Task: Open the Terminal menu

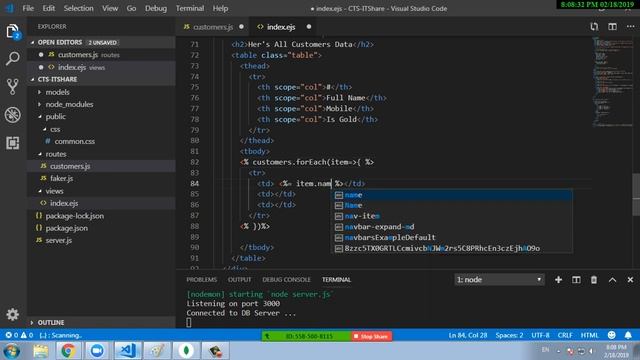Action: (190, 8)
